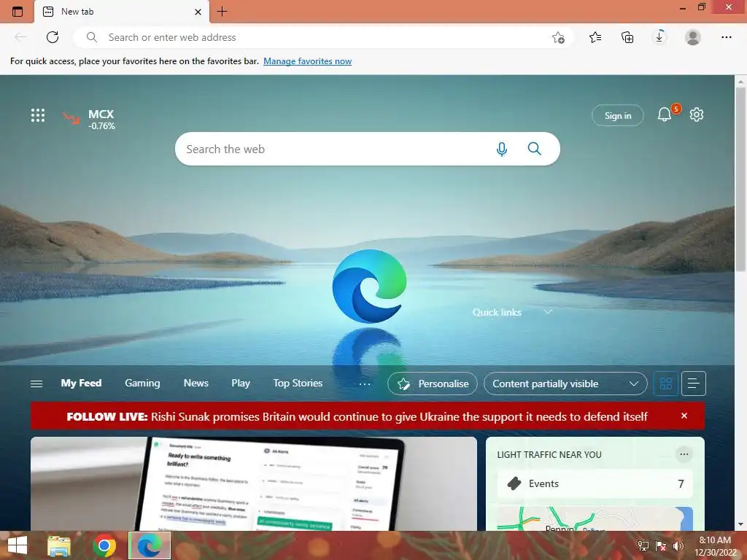Image resolution: width=747 pixels, height=560 pixels.
Task: Open the Downloads icon
Action: tap(659, 36)
